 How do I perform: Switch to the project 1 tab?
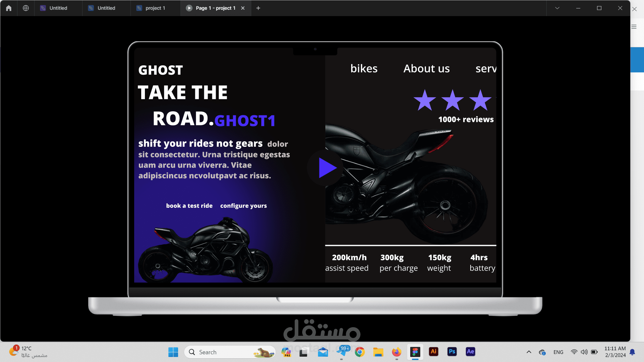pos(155,8)
